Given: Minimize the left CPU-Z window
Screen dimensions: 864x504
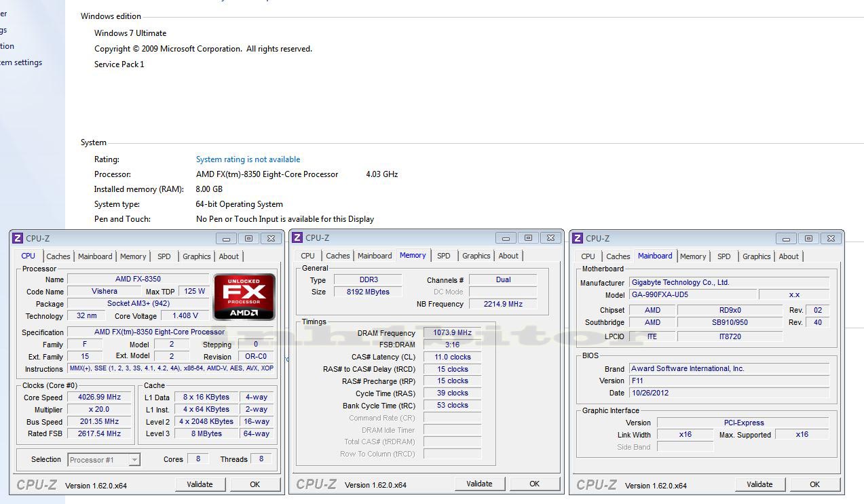Looking at the screenshot, I should (226, 238).
